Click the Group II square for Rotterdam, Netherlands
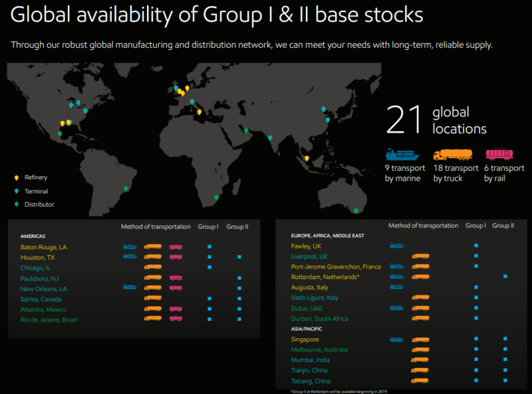Image resolution: width=532 pixels, height=394 pixels. pos(505,276)
